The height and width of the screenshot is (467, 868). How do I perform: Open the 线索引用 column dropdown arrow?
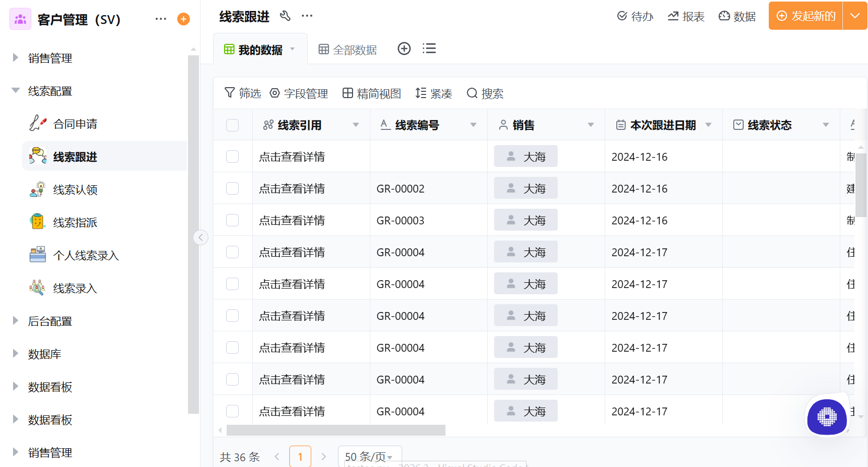[356, 125]
